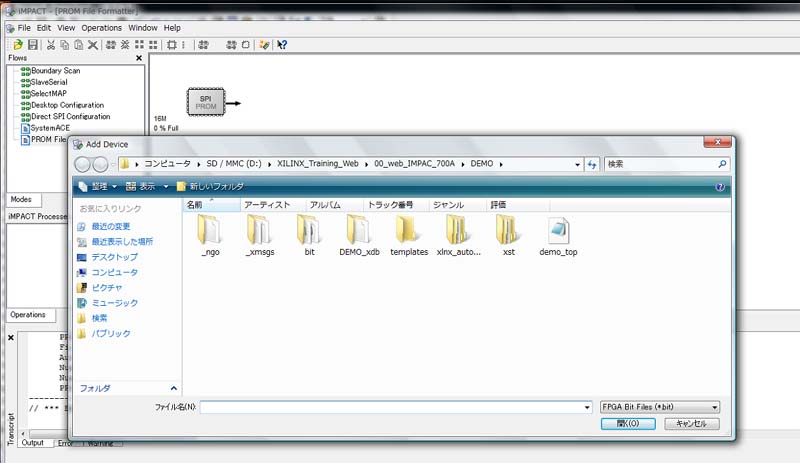Open the 整理 organize dropdown
Viewport: 800px width, 463px height.
pos(98,187)
